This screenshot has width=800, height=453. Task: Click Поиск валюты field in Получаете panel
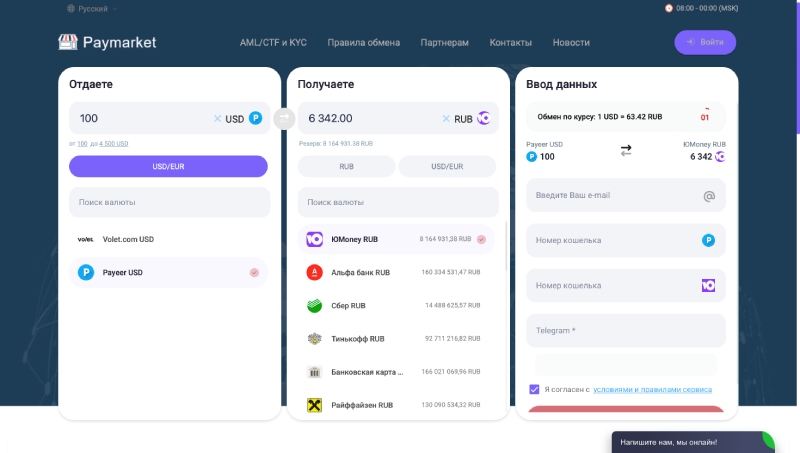tap(398, 202)
